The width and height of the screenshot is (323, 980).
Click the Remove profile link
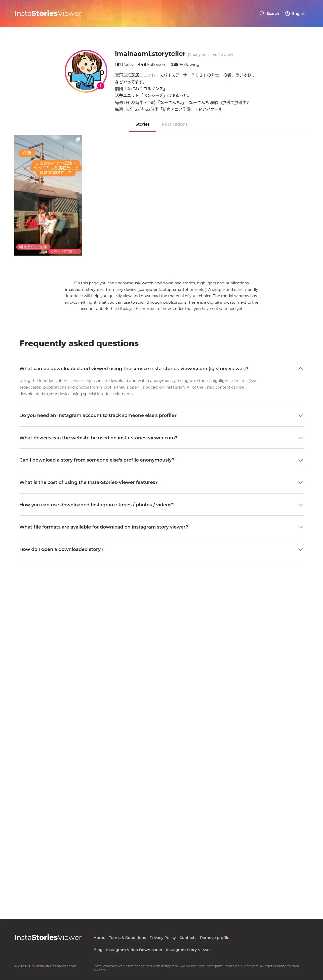coord(214,937)
